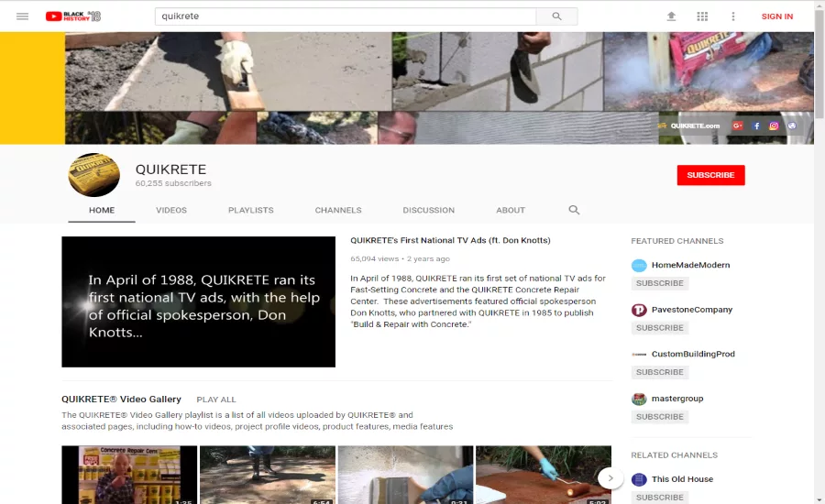Open the DISCUSSION tab
Viewport: 825px width, 504px height.
429,210
